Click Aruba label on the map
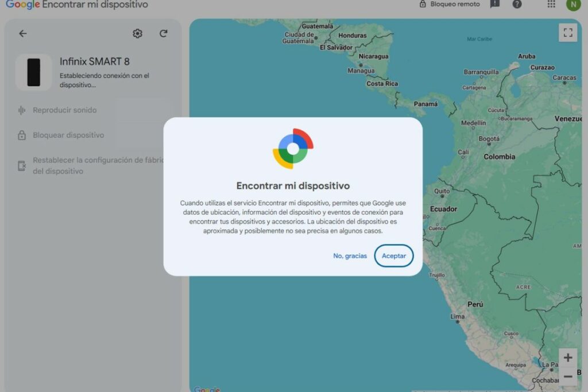The image size is (588, 392). 527,56
